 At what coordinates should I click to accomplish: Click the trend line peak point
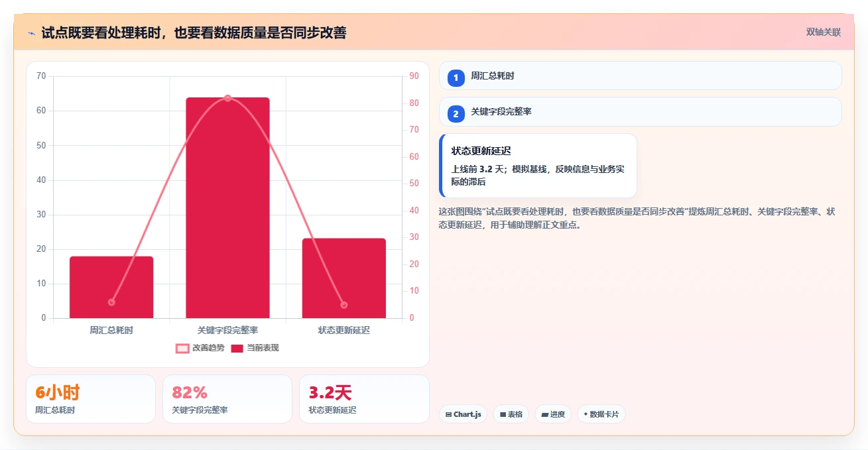tap(227, 98)
